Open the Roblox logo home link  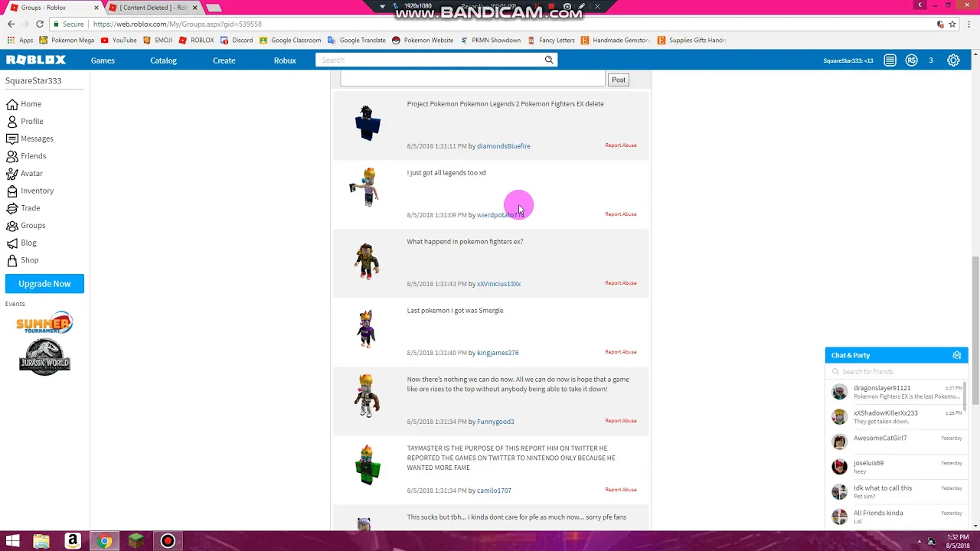coord(36,60)
